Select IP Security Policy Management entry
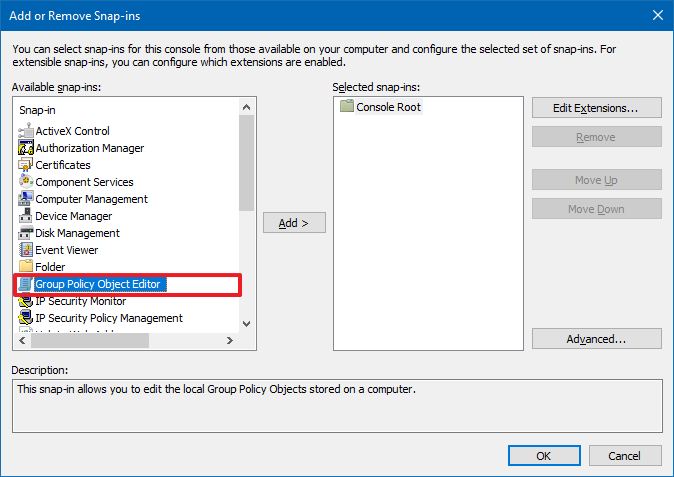 pyautogui.click(x=109, y=318)
